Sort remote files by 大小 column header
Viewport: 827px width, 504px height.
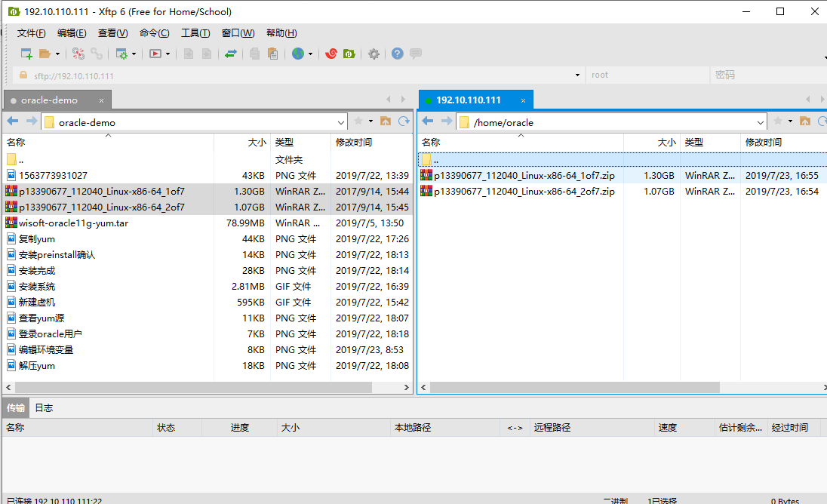tap(652, 143)
